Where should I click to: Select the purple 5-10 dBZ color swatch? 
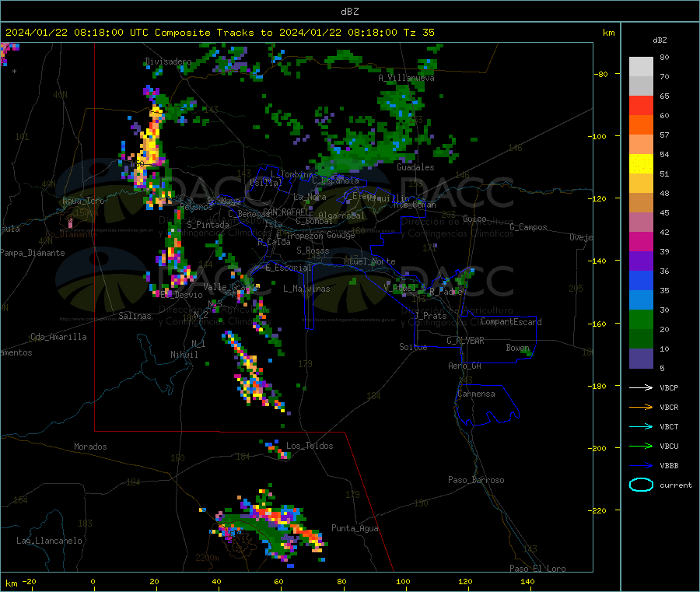pyautogui.click(x=641, y=359)
